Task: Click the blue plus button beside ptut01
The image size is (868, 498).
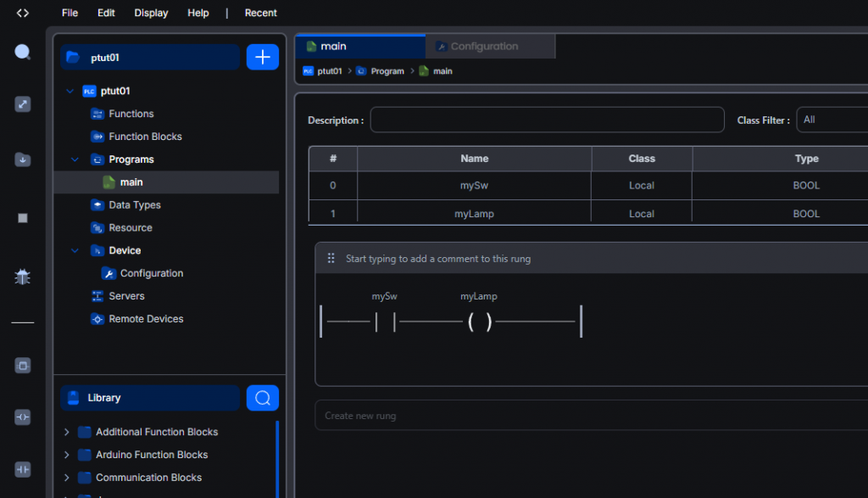Action: pyautogui.click(x=263, y=57)
